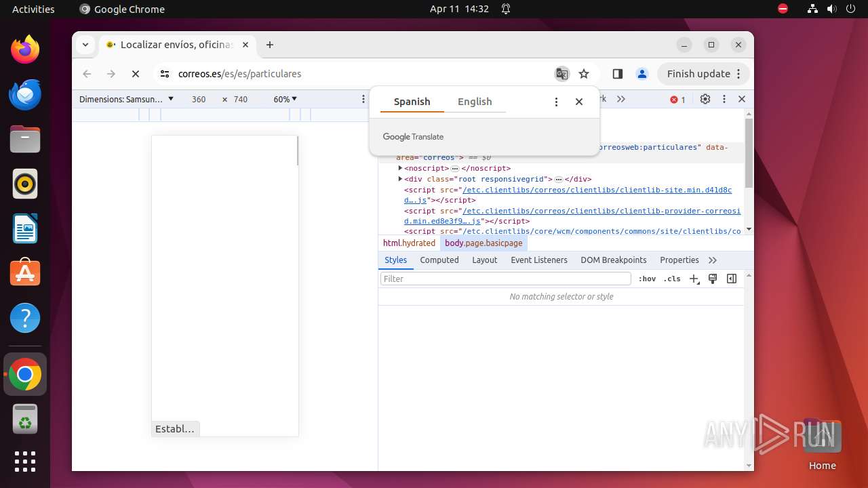Expand the tab search chevron in Chrome

(x=85, y=45)
